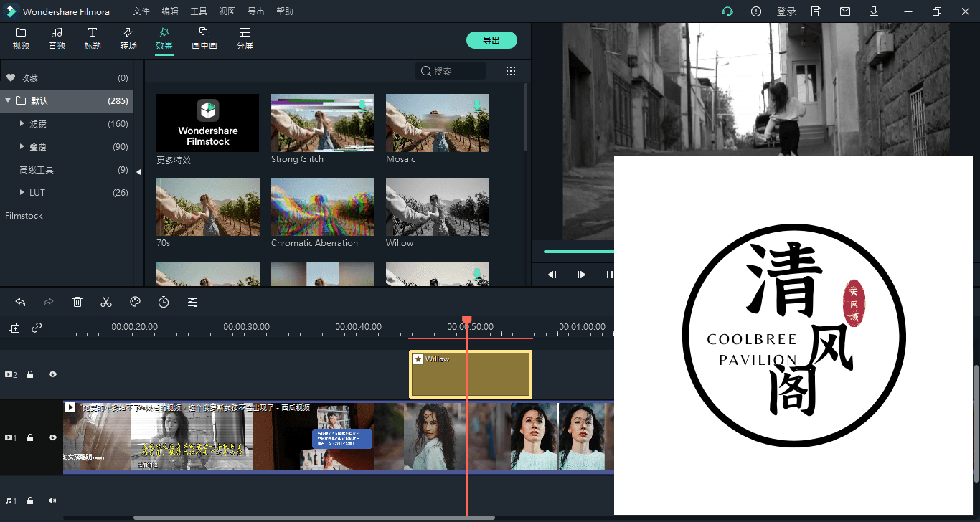Lock video track 2

(x=30, y=374)
